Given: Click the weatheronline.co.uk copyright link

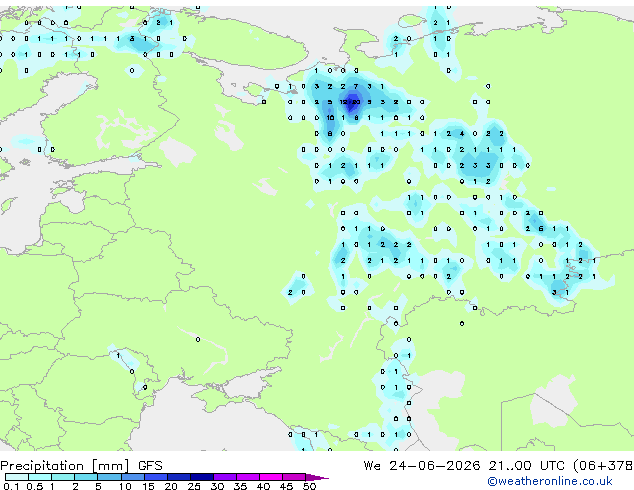Looking at the screenshot, I should pyautogui.click(x=549, y=481).
